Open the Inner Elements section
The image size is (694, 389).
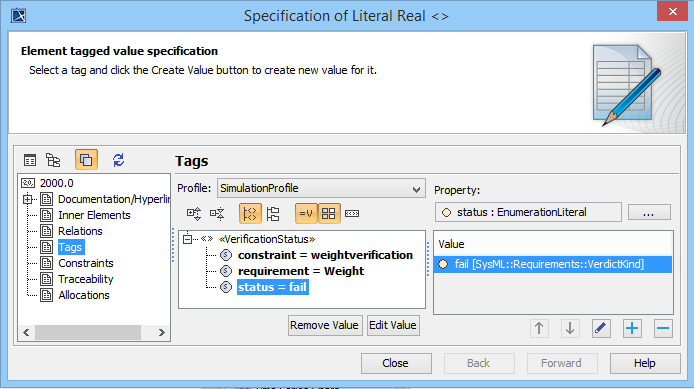tap(94, 215)
